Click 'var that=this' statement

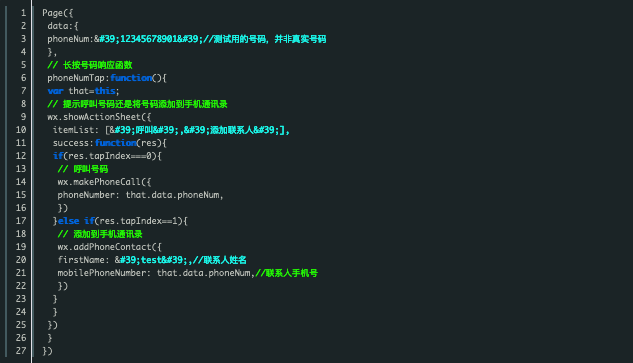click(x=83, y=91)
